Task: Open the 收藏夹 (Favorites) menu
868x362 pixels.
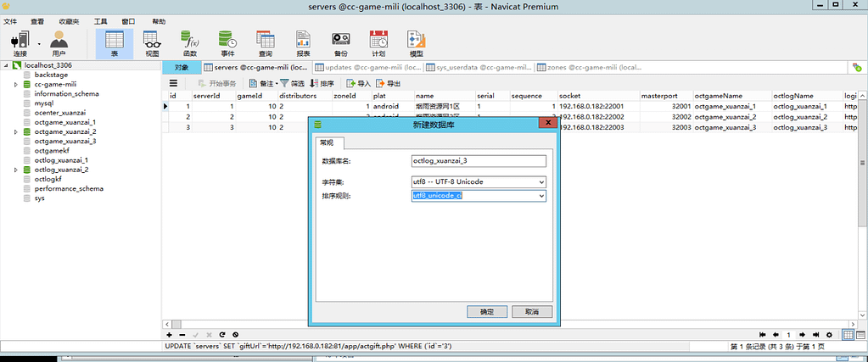Action: click(69, 21)
